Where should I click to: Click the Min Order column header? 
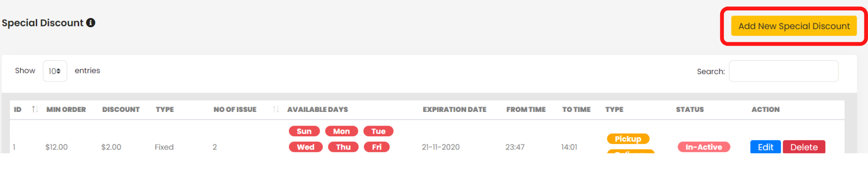[x=66, y=109]
